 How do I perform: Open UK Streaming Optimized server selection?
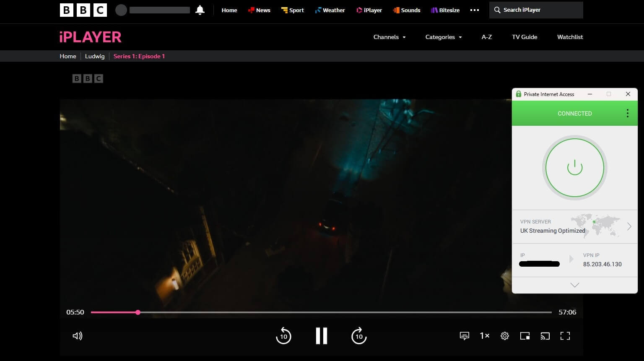coord(575,226)
